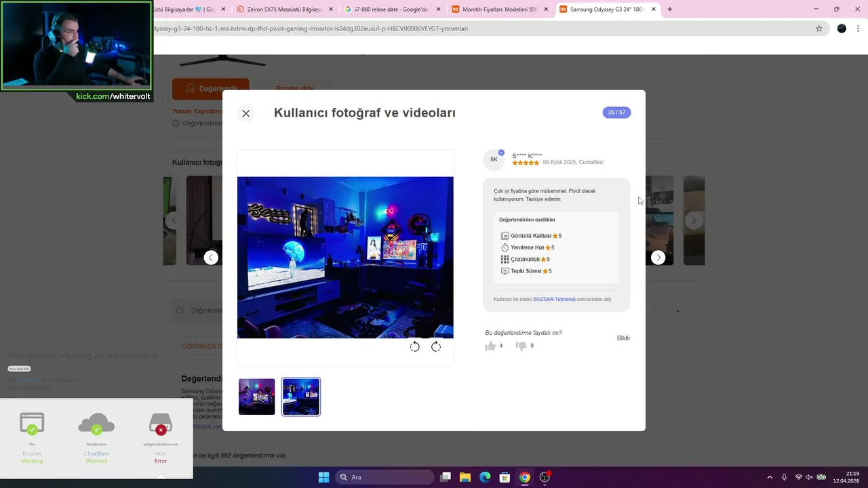Dislike the review with thumbs down
Screen dimensions: 868x488
pos(521,346)
